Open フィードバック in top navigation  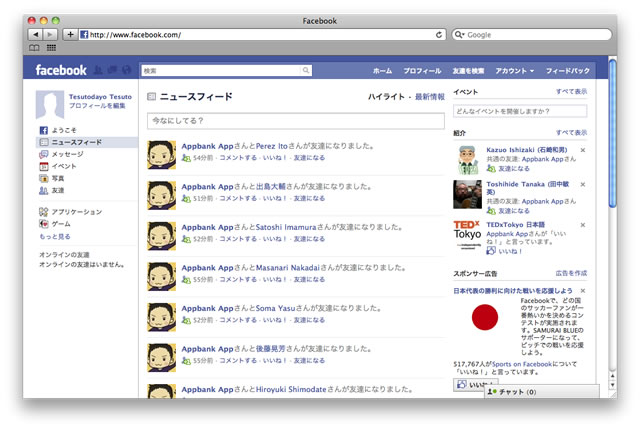coord(568,71)
